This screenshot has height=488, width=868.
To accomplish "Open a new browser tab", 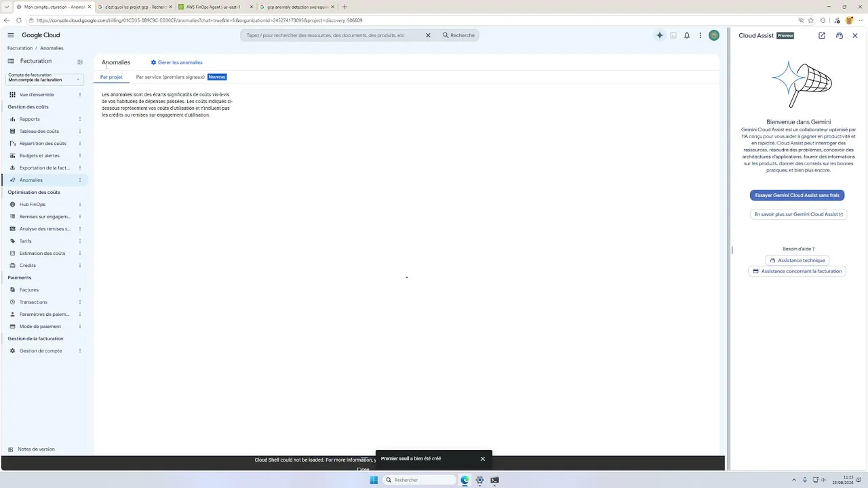I will pyautogui.click(x=344, y=7).
